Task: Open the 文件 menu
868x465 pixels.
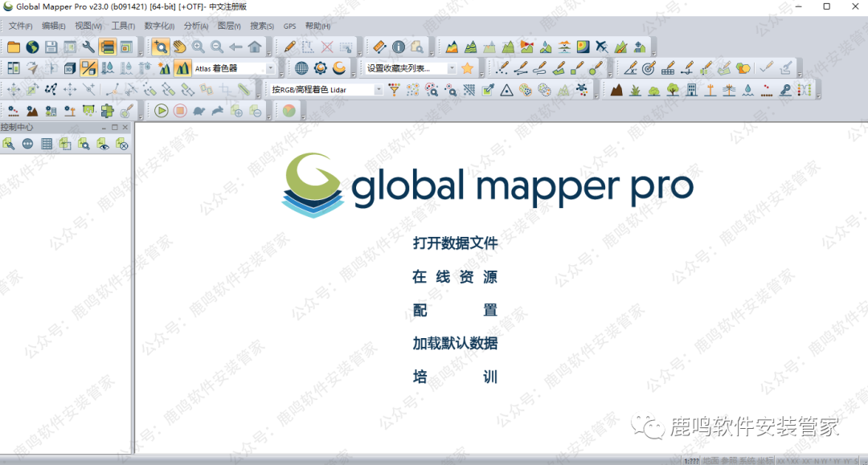Action: click(20, 26)
